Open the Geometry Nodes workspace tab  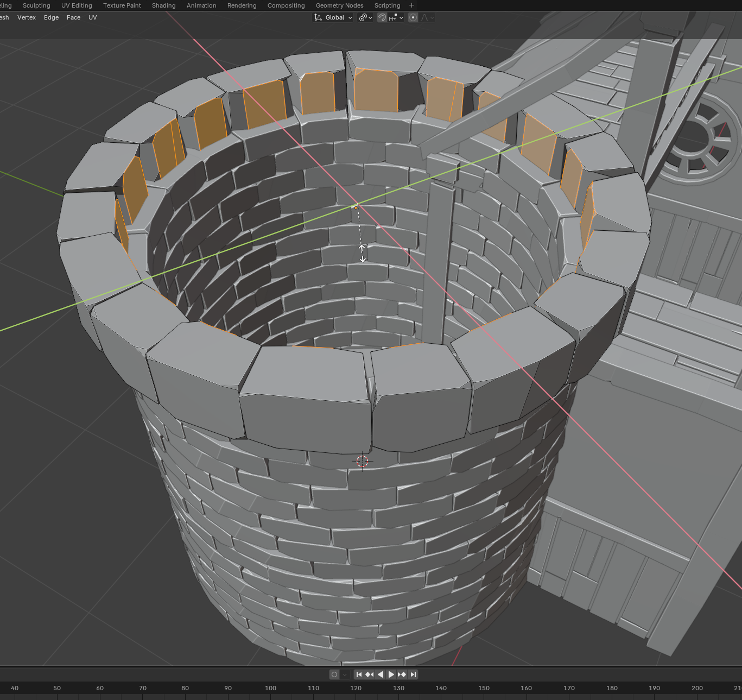tap(339, 5)
